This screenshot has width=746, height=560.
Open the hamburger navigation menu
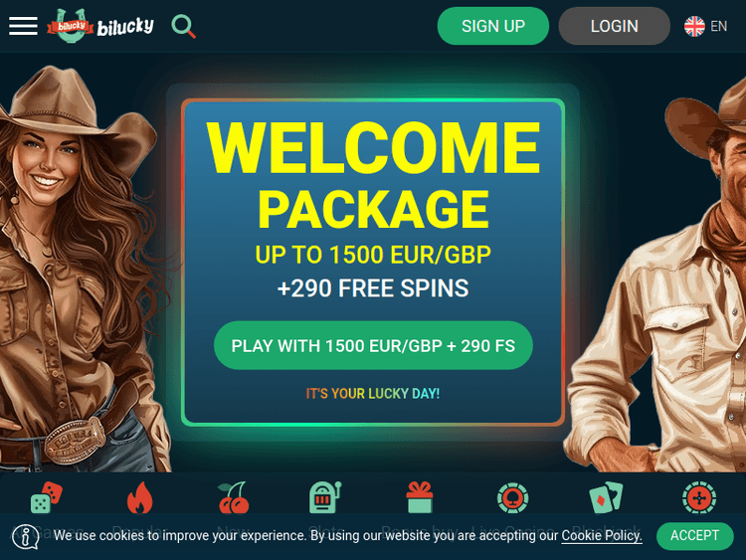[23, 26]
